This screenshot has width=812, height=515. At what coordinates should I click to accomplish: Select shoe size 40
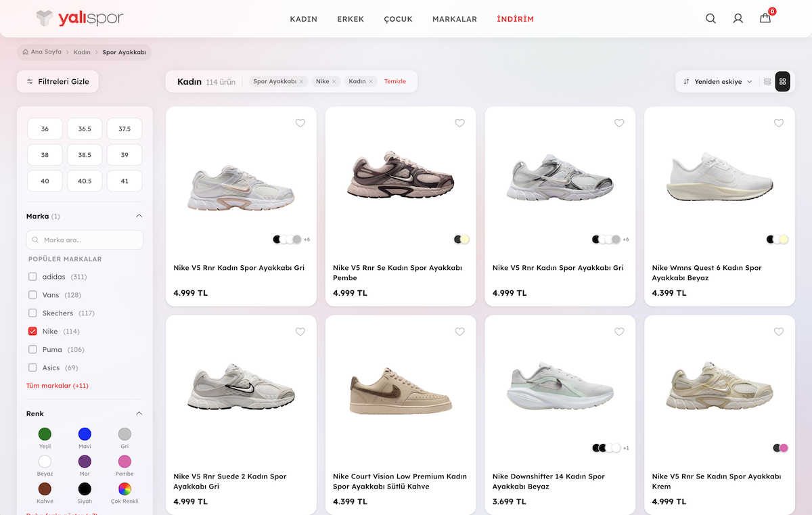pos(45,181)
